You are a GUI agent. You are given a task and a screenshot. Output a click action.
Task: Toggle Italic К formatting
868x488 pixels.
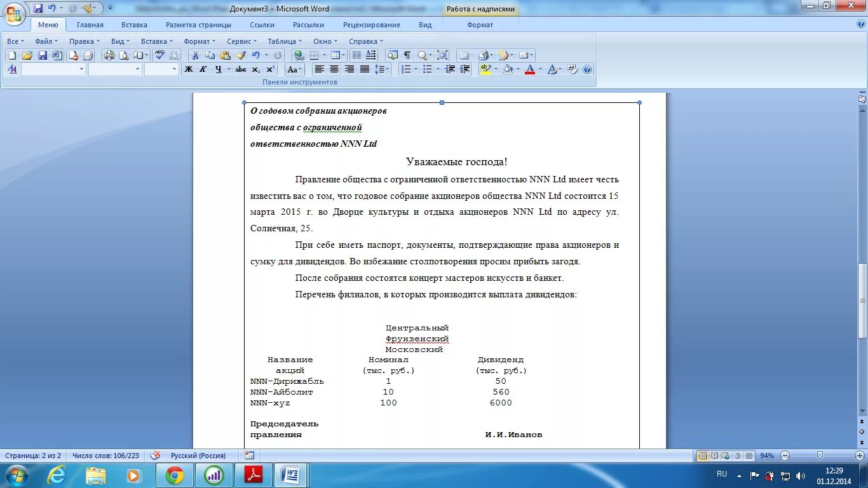[x=203, y=69]
